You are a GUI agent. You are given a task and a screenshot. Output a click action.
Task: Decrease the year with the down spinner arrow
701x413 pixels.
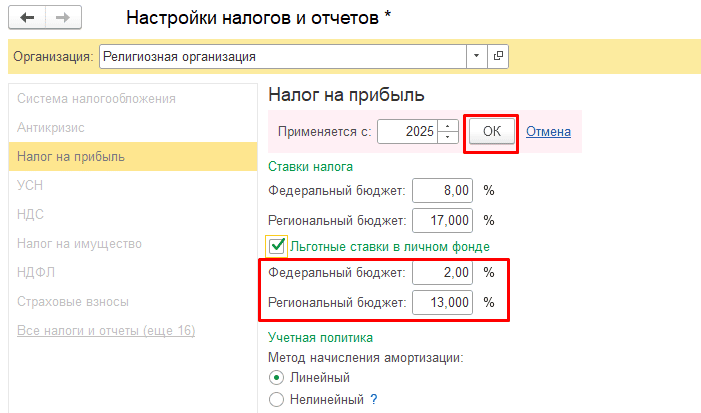tap(449, 137)
